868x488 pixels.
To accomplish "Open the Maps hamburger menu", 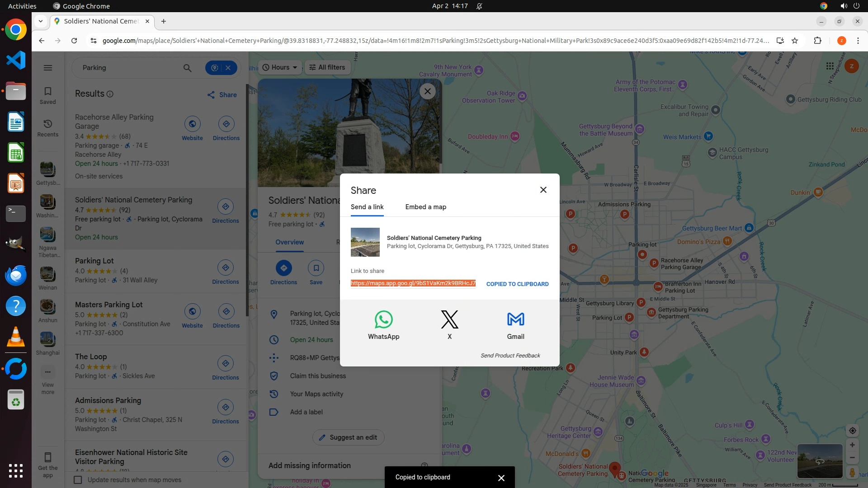I will (47, 68).
